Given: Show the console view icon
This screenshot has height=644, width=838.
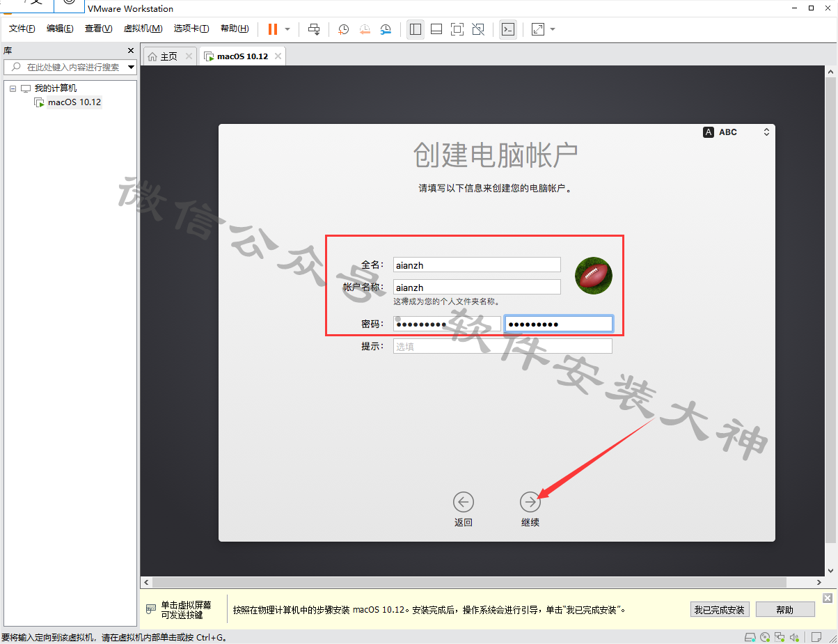Looking at the screenshot, I should click(508, 29).
